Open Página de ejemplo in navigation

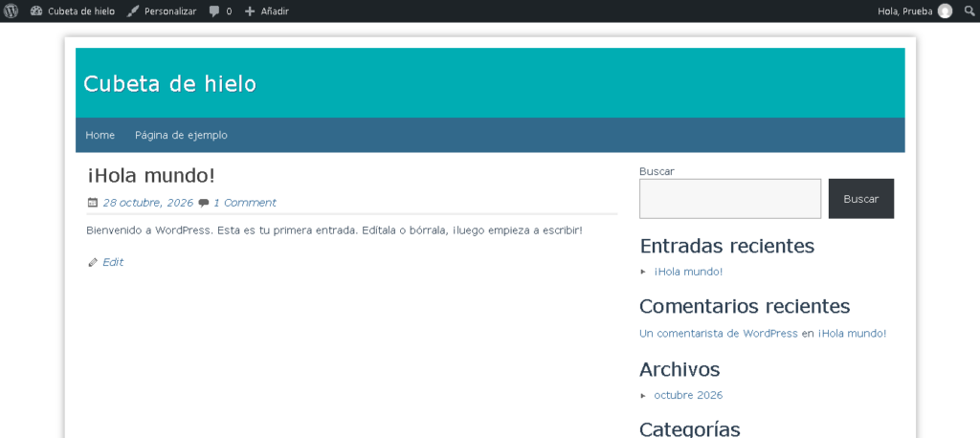coord(181,135)
